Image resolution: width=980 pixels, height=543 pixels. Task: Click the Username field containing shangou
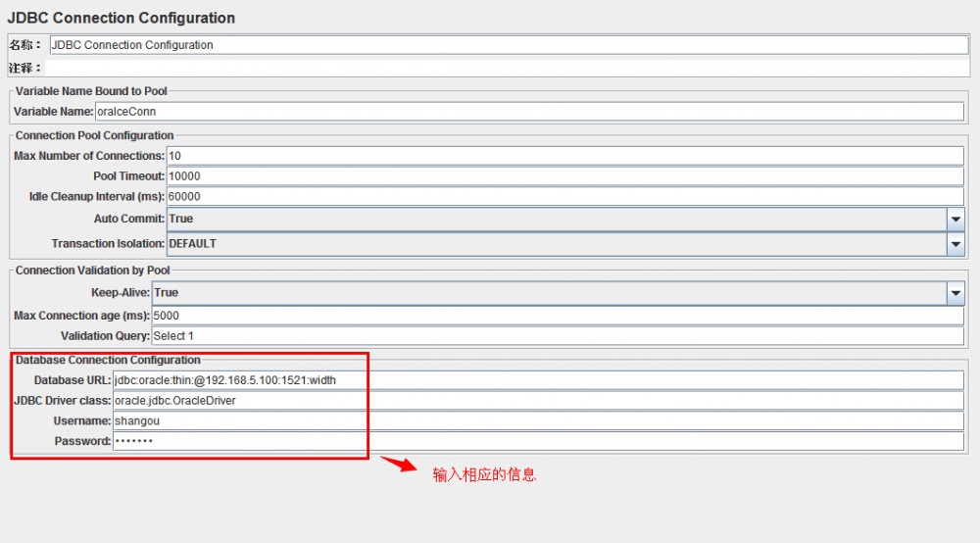click(x=538, y=420)
